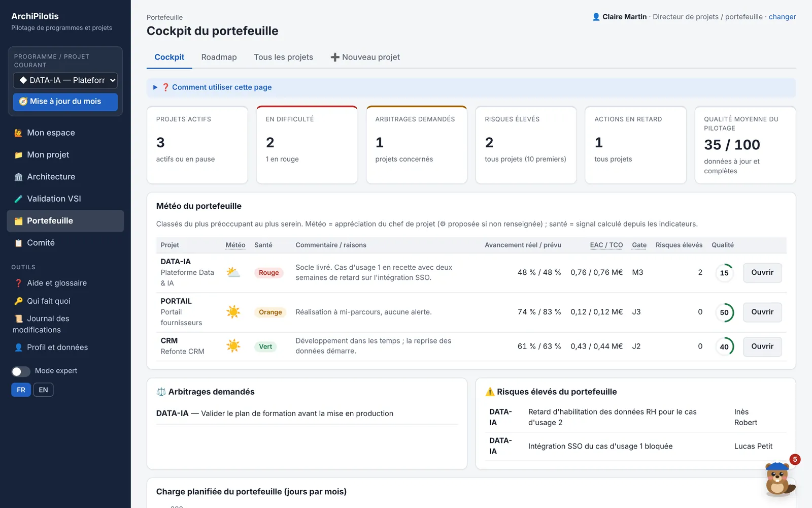Click the En difficulté KPI card
812x508 pixels.
tap(307, 145)
